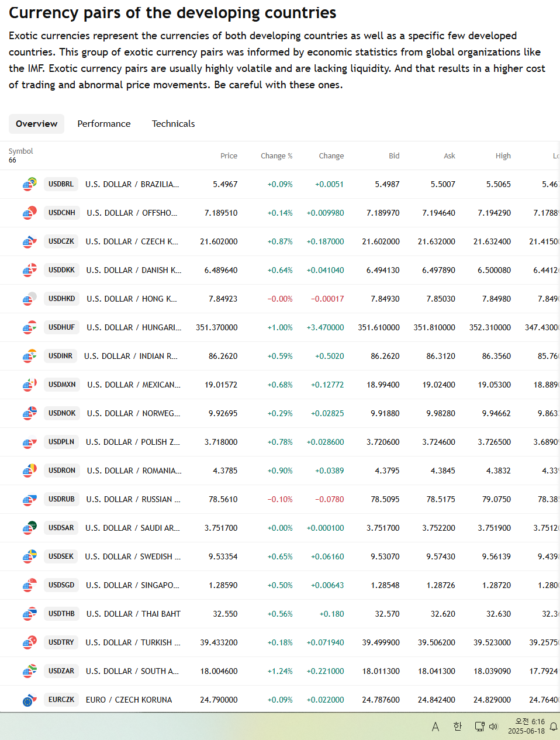Switch to the Technicals tab
Image resolution: width=560 pixels, height=740 pixels.
(174, 124)
